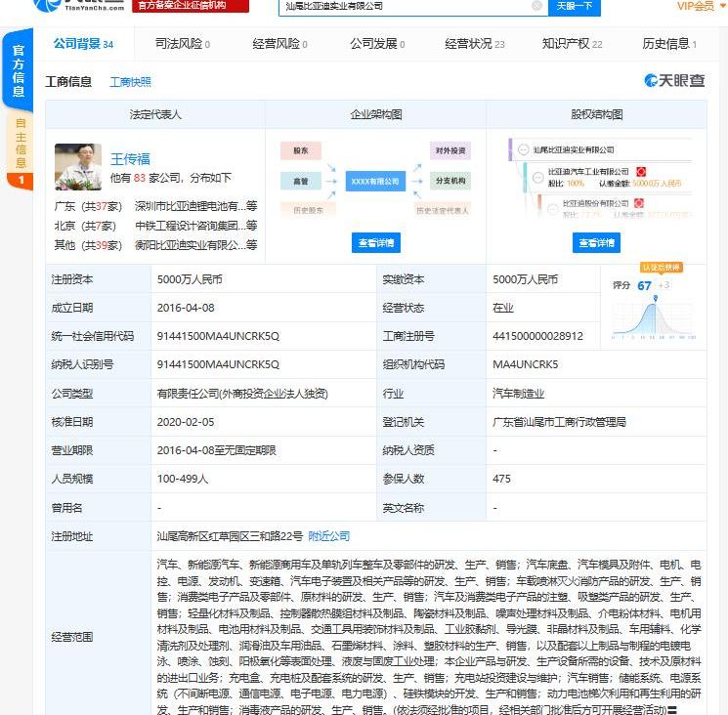Screen dimensions: 728x715
Task: Select 组织机构代码 value MA4UNCRK5
Action: [525, 364]
